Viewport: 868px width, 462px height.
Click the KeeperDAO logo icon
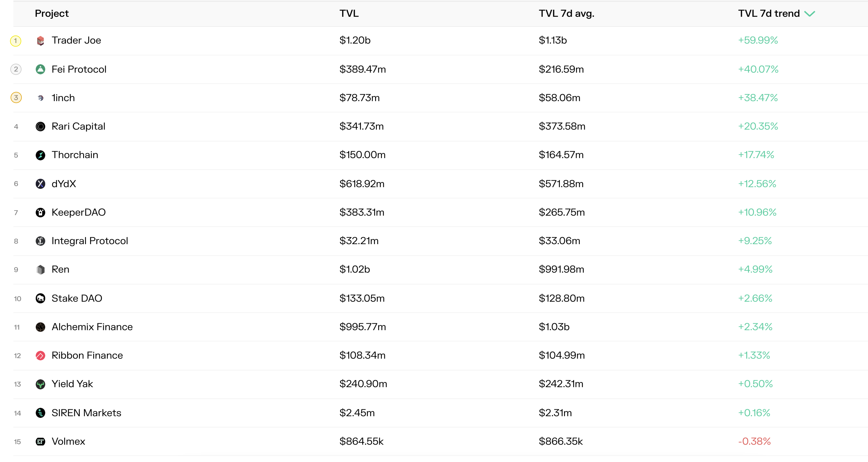[x=40, y=212]
